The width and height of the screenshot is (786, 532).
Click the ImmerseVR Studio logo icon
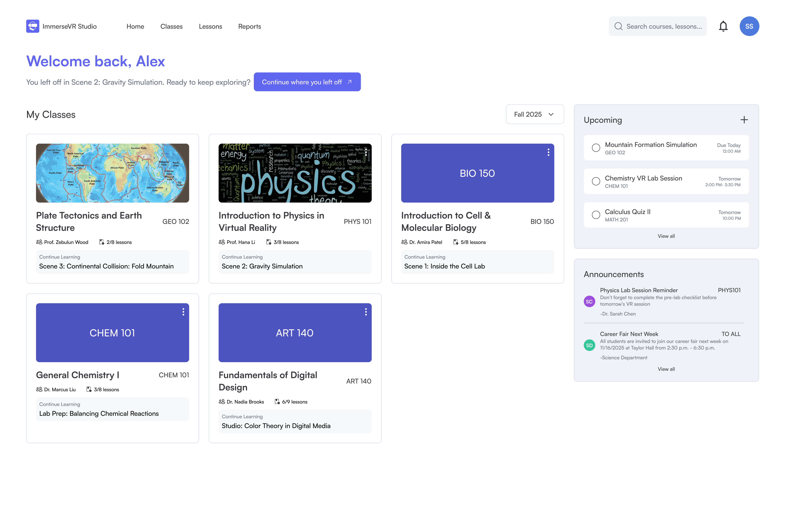pos(33,26)
